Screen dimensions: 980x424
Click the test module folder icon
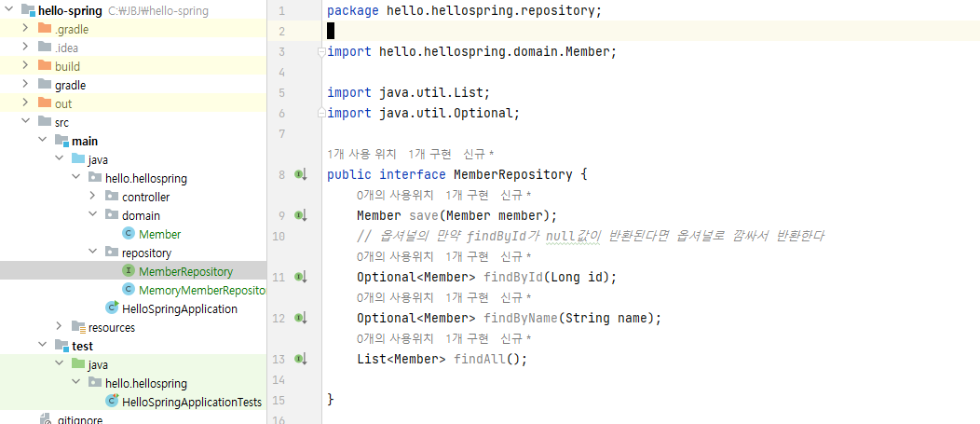[x=61, y=345]
